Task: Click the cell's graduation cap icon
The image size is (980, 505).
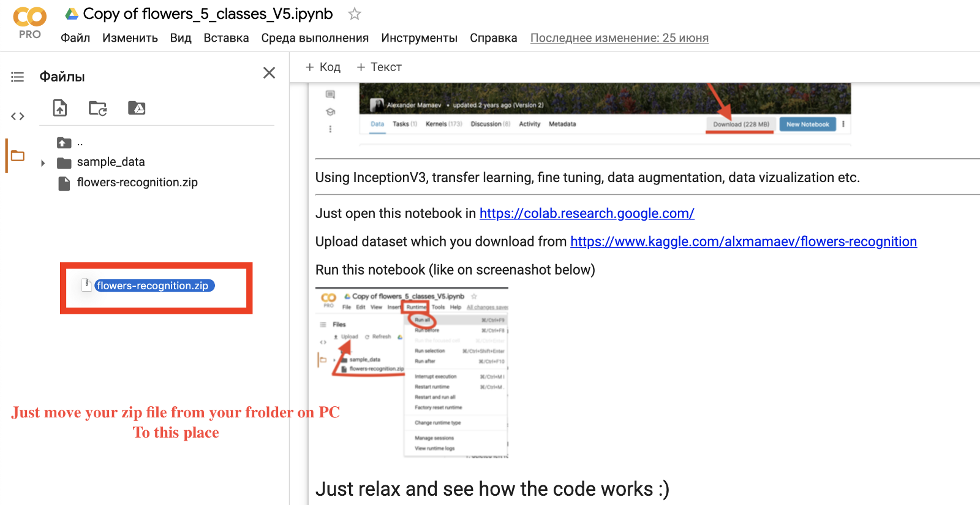Action: [x=330, y=112]
